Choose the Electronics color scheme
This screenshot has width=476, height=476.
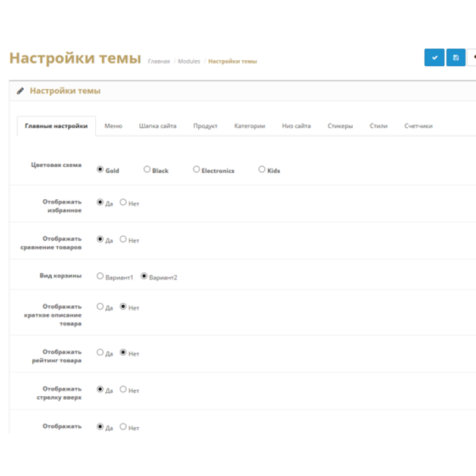(196, 168)
